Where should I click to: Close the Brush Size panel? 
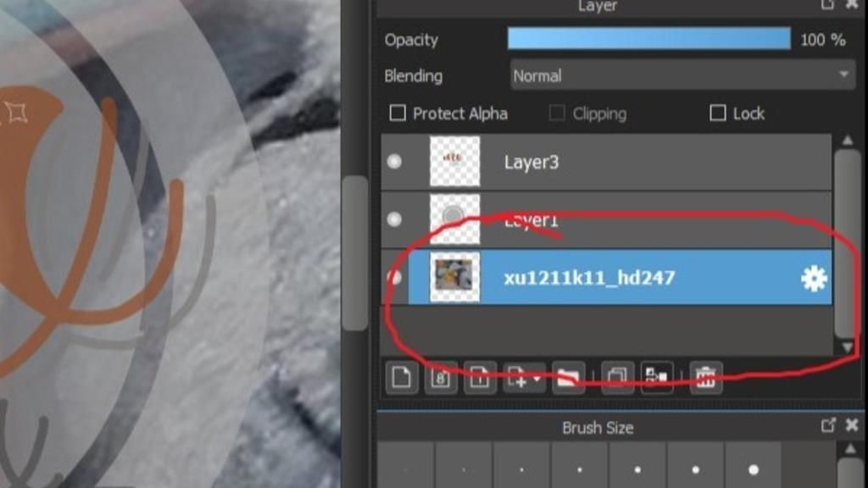852,425
